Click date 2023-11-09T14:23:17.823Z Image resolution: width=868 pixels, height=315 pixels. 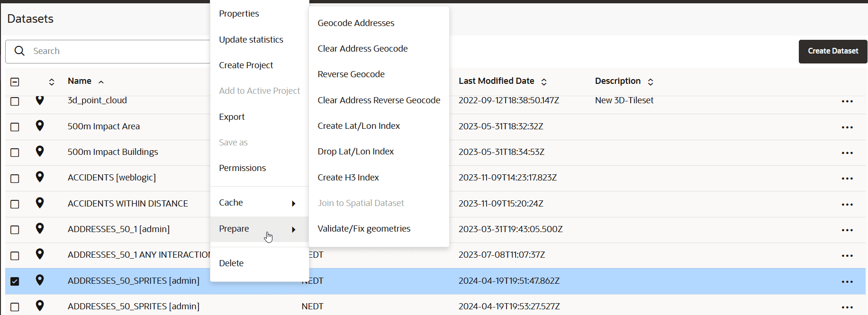[507, 178]
